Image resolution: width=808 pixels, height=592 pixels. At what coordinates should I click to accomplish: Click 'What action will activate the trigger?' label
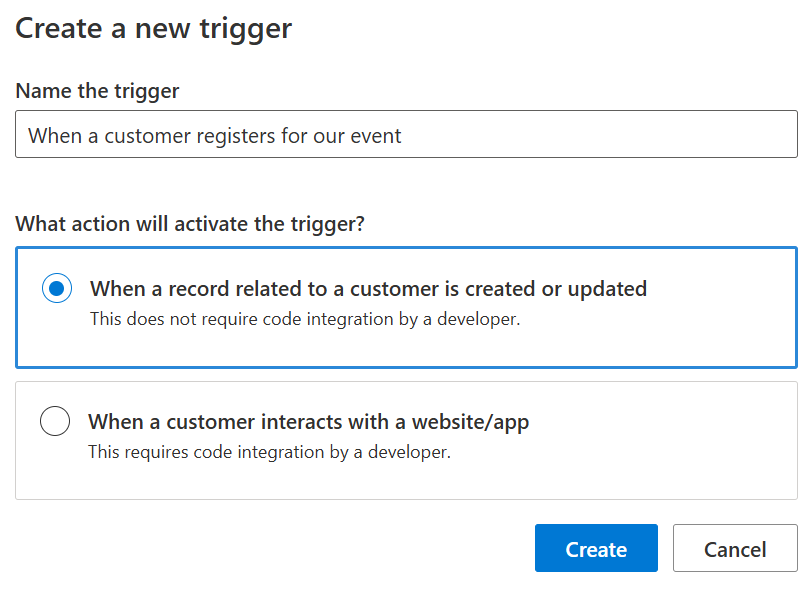tap(190, 223)
